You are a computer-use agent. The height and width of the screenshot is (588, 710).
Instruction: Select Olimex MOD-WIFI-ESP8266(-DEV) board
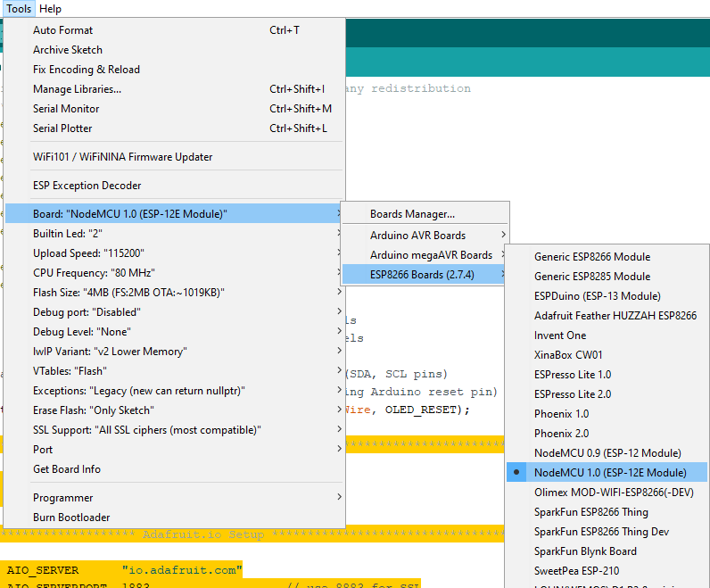tap(607, 493)
